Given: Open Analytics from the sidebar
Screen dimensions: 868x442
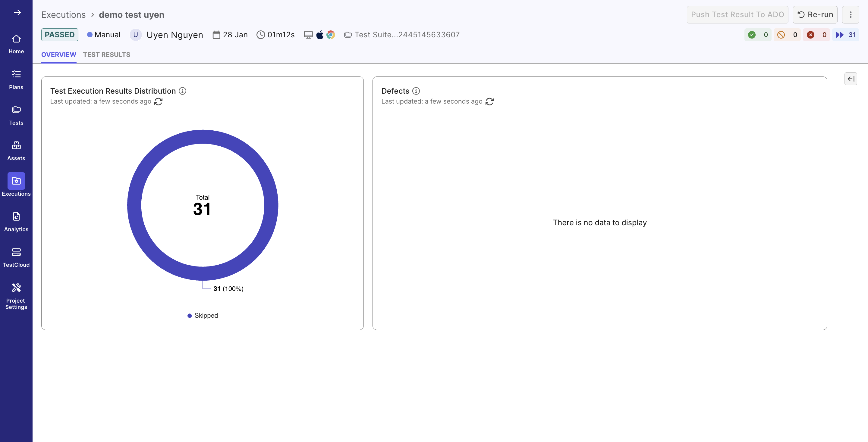Looking at the screenshot, I should click(x=16, y=216).
